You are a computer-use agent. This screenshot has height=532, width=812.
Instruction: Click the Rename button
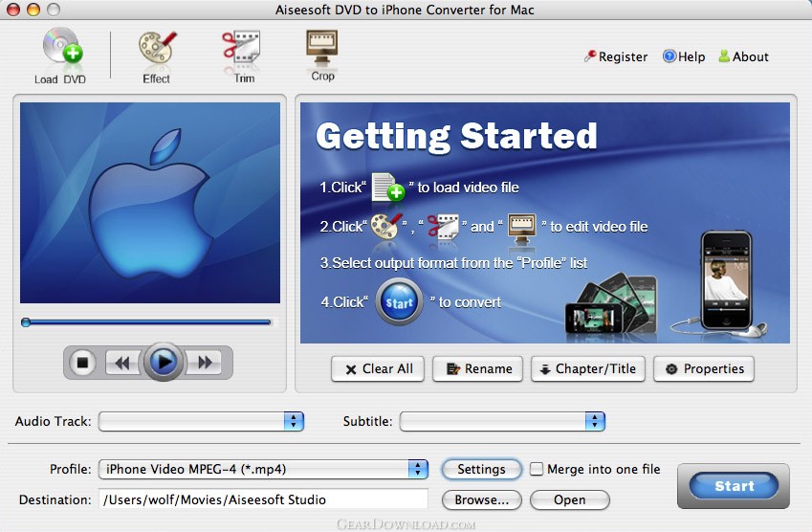tap(477, 368)
